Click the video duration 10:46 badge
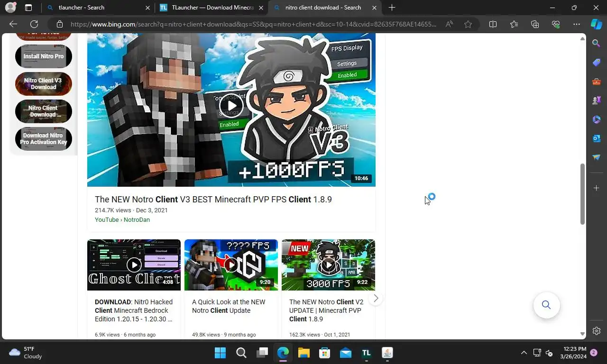Screen dimensions: 607x364 [x=361, y=178]
